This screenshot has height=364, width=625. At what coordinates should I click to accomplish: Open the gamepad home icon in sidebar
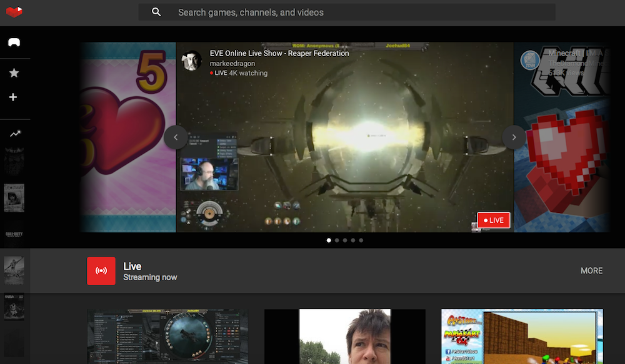[14, 42]
